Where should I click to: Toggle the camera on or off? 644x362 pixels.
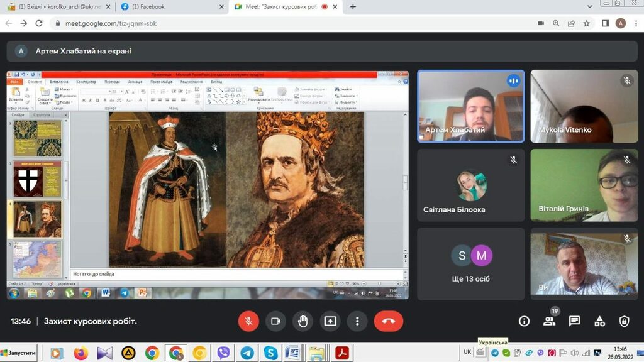click(x=275, y=321)
